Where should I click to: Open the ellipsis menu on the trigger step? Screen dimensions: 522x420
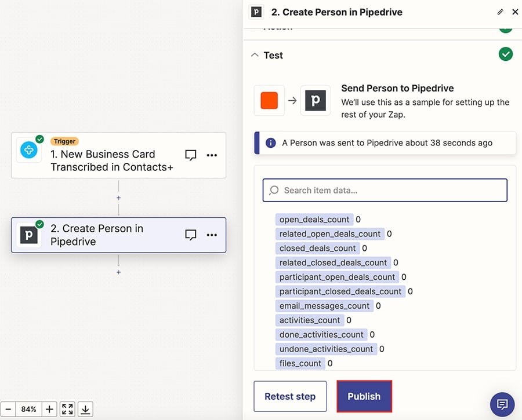pyautogui.click(x=212, y=154)
